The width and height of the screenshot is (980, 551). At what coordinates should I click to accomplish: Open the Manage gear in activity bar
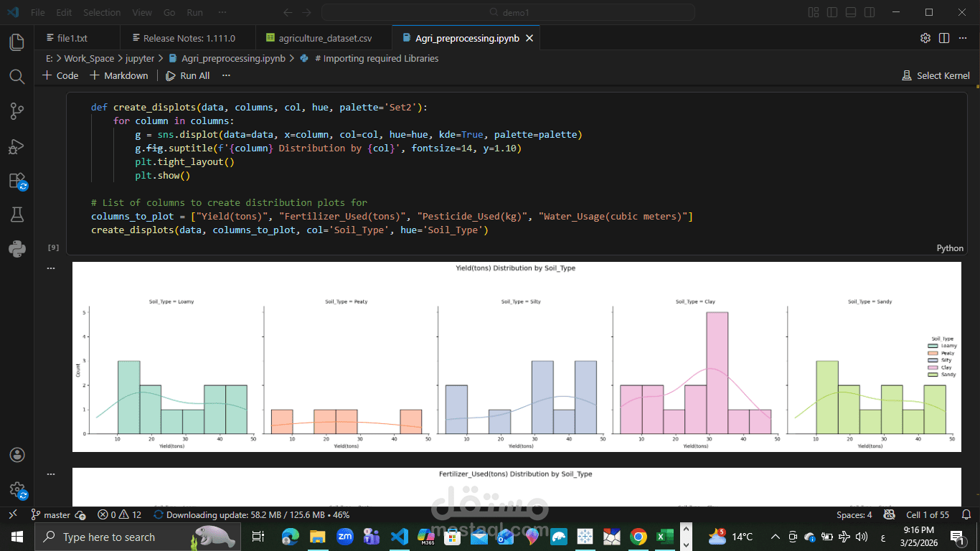17,490
